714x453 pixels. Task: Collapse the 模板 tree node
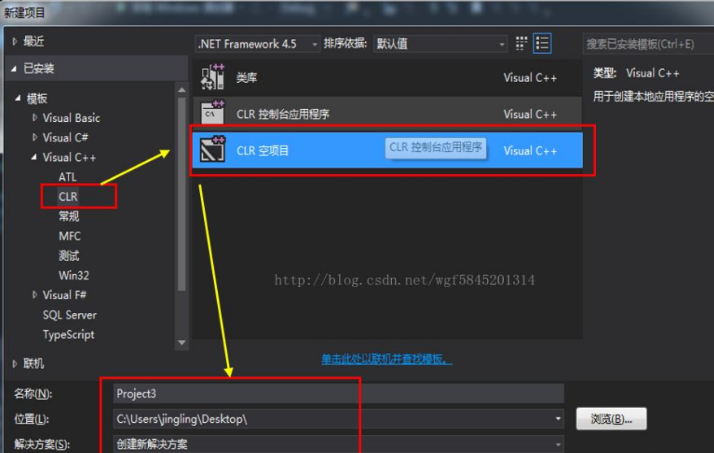[x=18, y=98]
